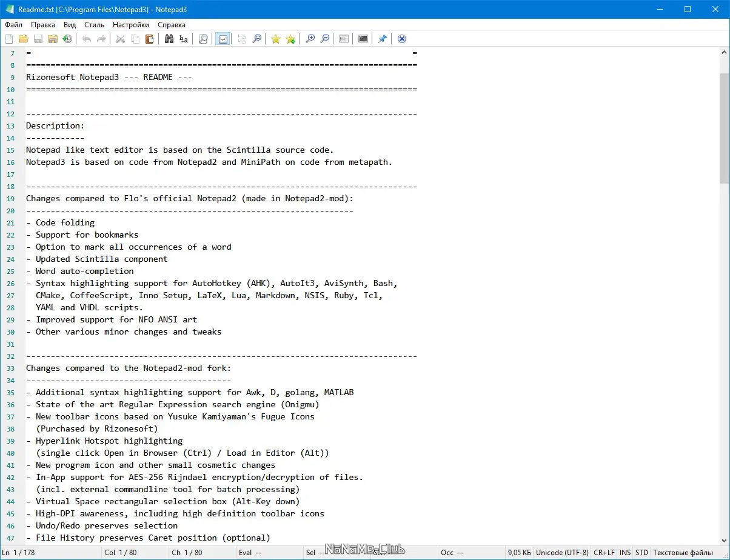Click the 'Col 1 / 80' status bar field

(135, 552)
